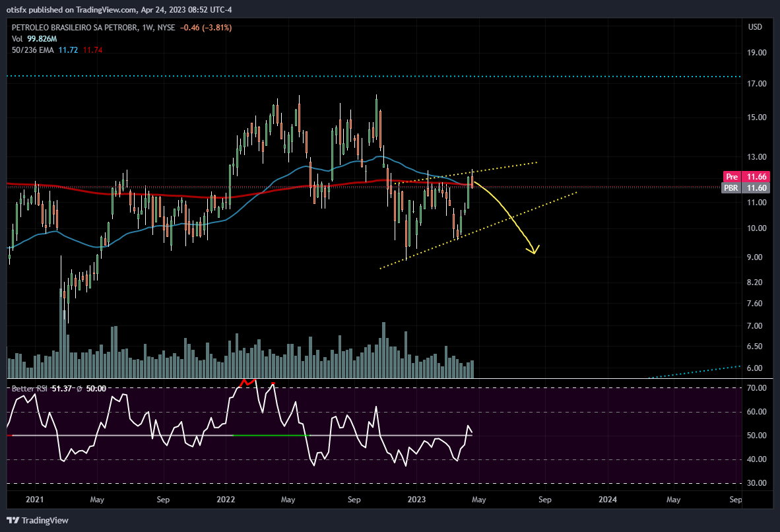Click the PETROLEO BRASILEIRO SA PETROBR symbol title
The width and height of the screenshot is (780, 532).
(x=75, y=27)
